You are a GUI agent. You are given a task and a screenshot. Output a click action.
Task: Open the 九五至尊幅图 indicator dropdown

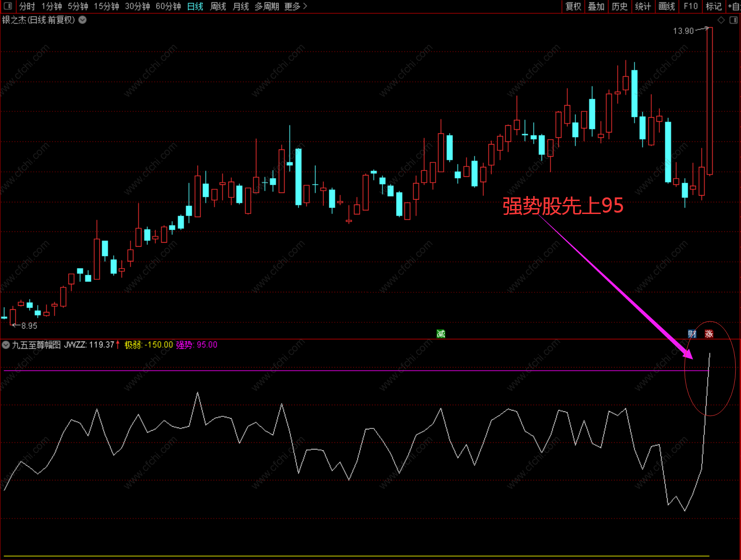(6, 345)
